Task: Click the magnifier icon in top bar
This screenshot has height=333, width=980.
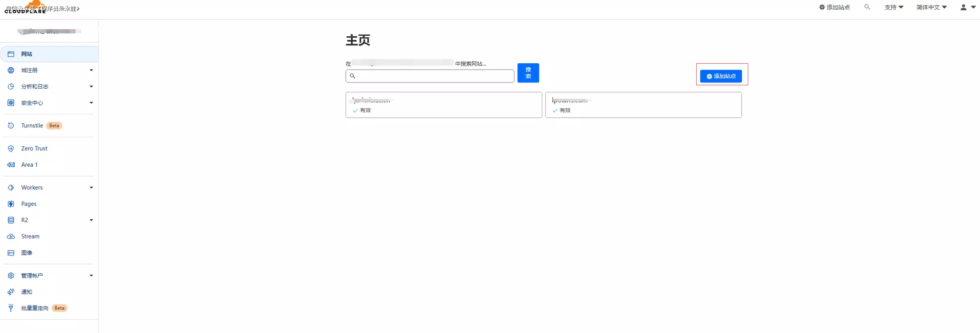Action: coord(867,7)
